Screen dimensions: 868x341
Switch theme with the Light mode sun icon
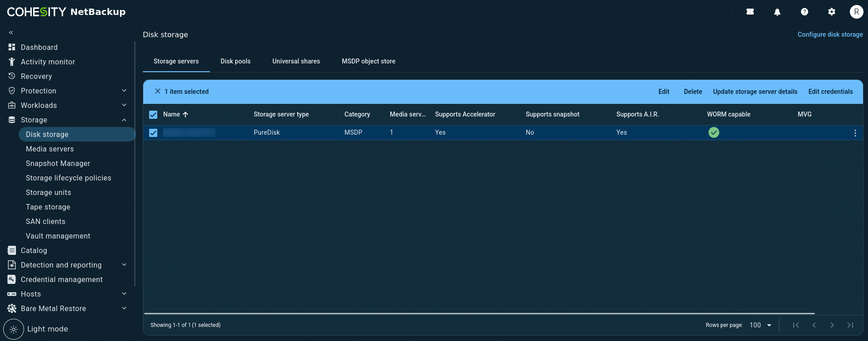pyautogui.click(x=14, y=329)
